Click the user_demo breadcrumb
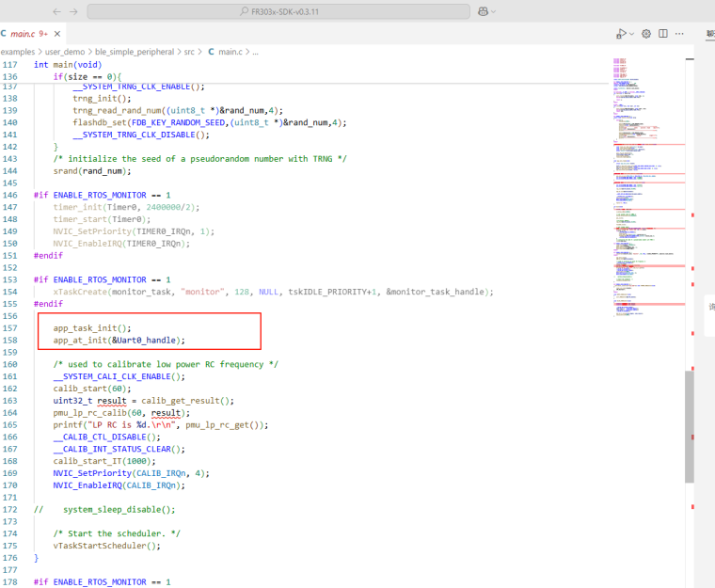Image resolution: width=715 pixels, height=588 pixels. click(63, 52)
